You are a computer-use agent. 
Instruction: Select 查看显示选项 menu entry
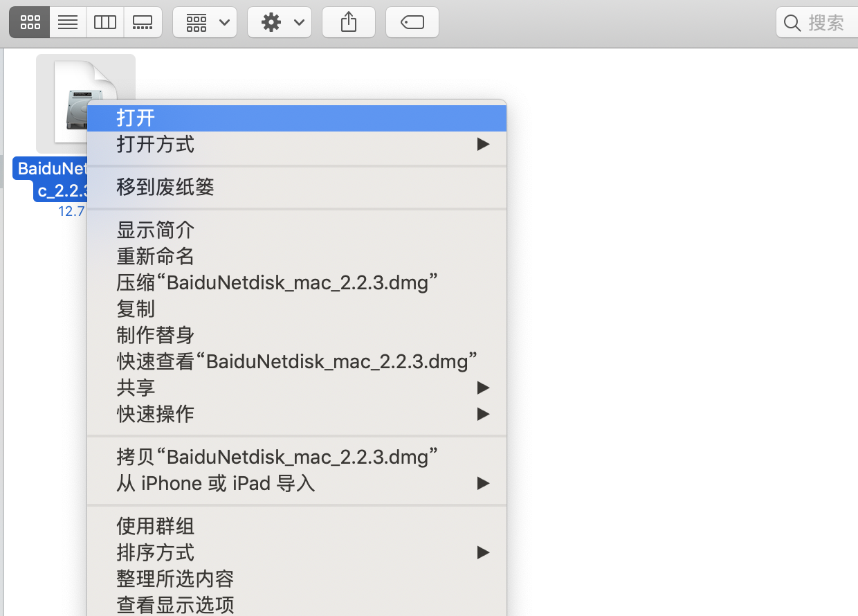pos(297,604)
